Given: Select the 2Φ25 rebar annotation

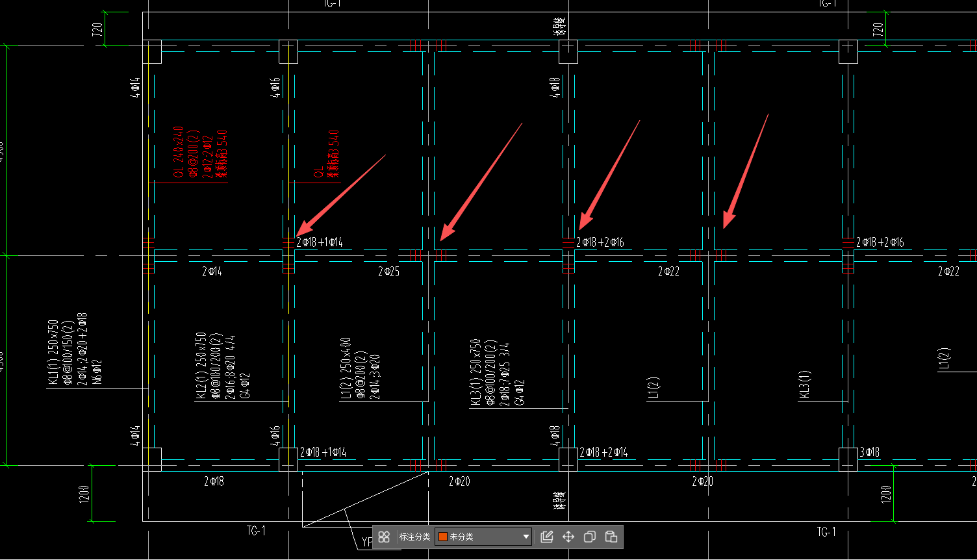Looking at the screenshot, I should [x=388, y=272].
